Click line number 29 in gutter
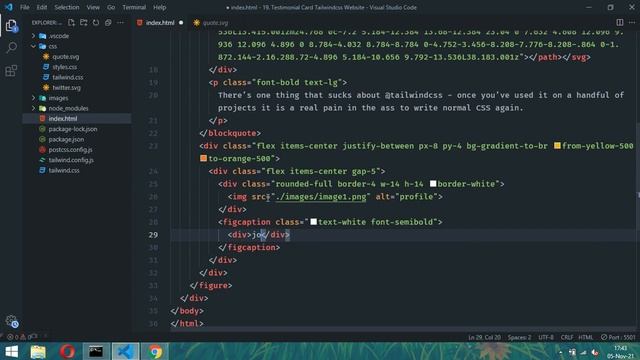Image resolution: width=640 pixels, height=360 pixels. pyautogui.click(x=153, y=235)
